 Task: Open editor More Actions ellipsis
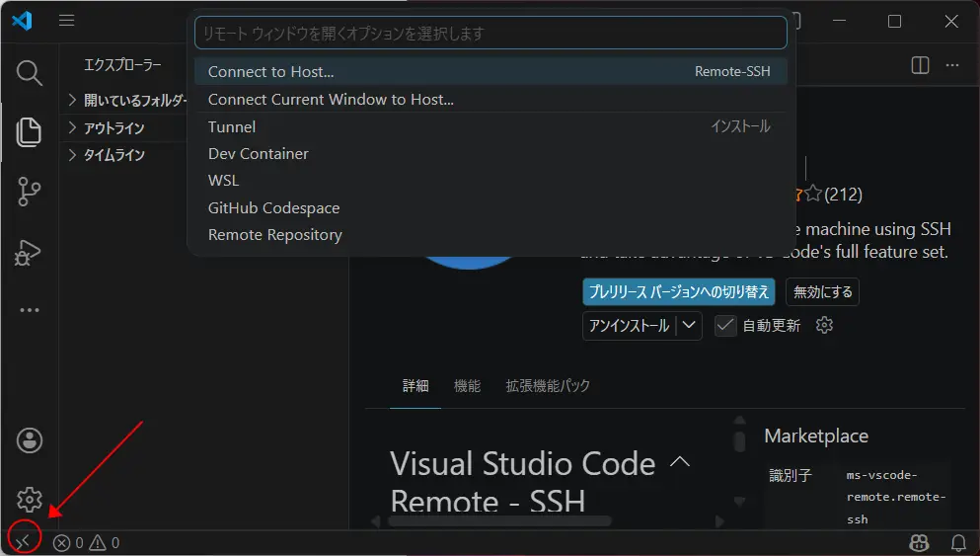[952, 65]
